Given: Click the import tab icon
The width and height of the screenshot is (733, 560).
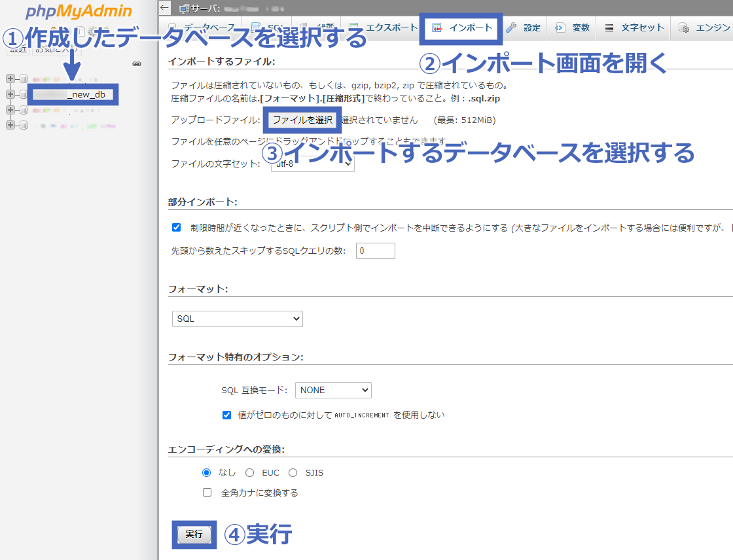Looking at the screenshot, I should (437, 28).
